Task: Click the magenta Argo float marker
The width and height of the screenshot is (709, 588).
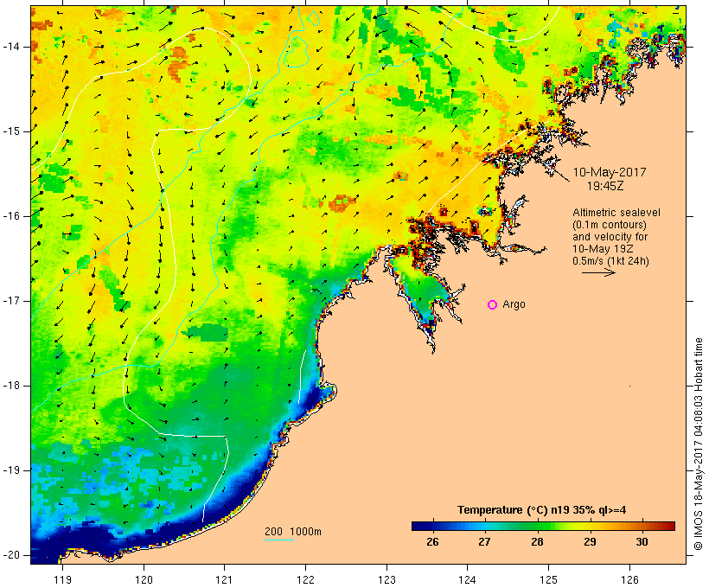Action: pos(493,305)
